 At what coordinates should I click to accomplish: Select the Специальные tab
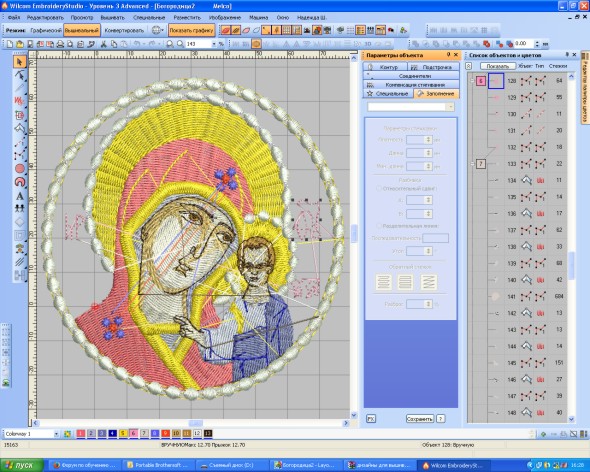388,94
